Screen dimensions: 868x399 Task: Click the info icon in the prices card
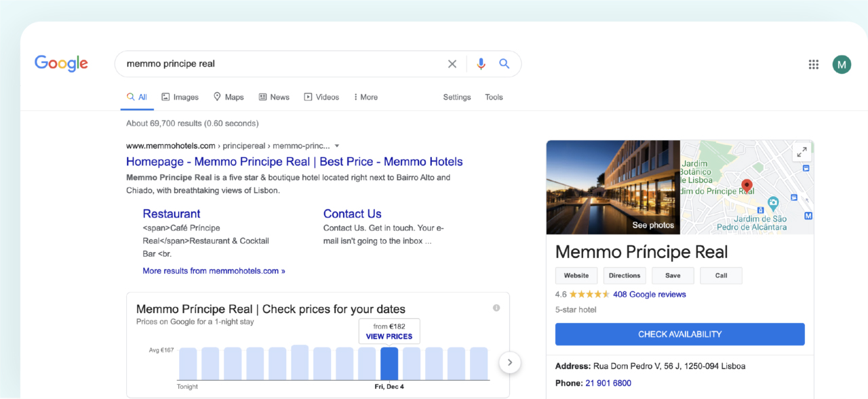click(x=496, y=308)
